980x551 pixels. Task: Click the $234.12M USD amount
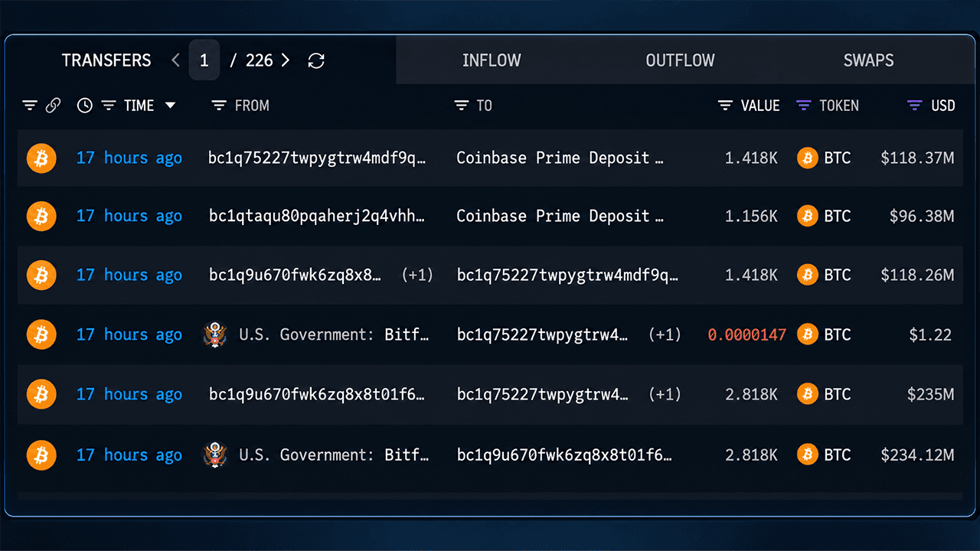(x=917, y=455)
